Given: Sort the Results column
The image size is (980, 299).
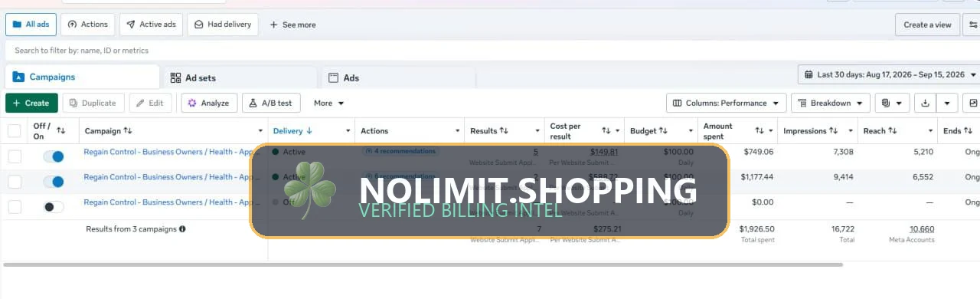Looking at the screenshot, I should tap(504, 131).
